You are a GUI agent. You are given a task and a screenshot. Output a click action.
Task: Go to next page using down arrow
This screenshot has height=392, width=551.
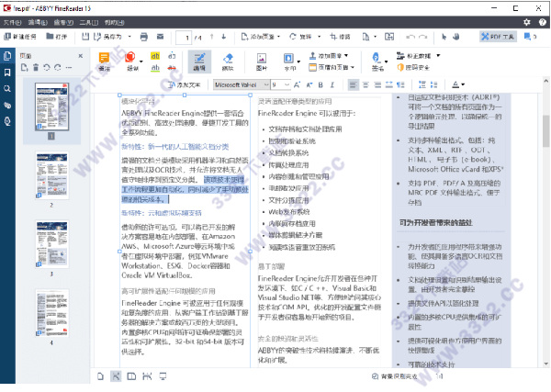[x=224, y=37]
